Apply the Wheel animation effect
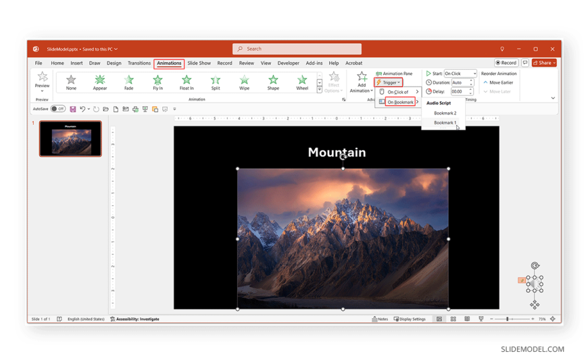 click(302, 82)
